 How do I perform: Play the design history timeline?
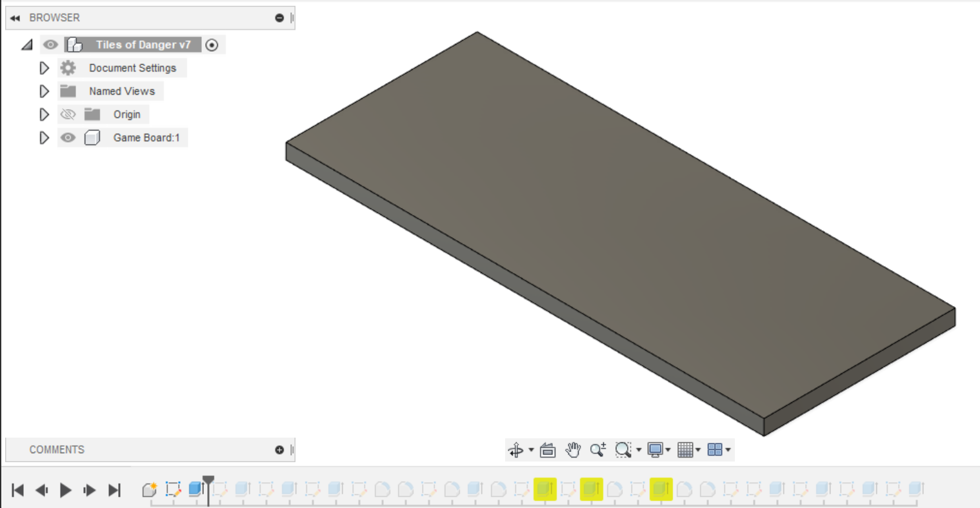(65, 491)
